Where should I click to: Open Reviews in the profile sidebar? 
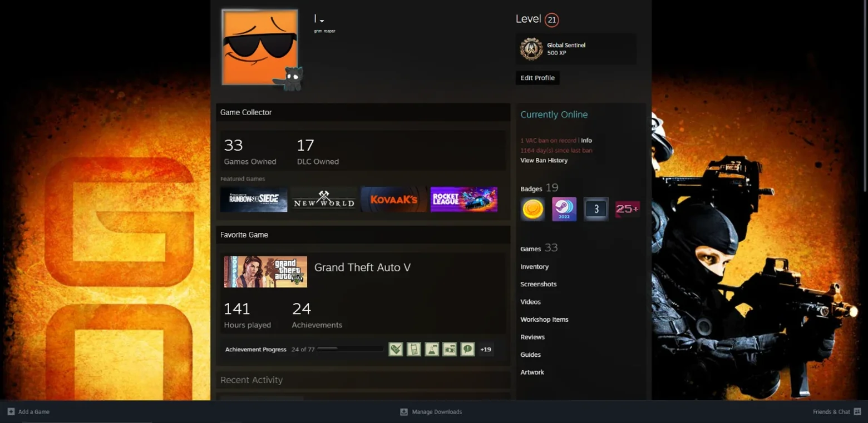[x=532, y=337]
